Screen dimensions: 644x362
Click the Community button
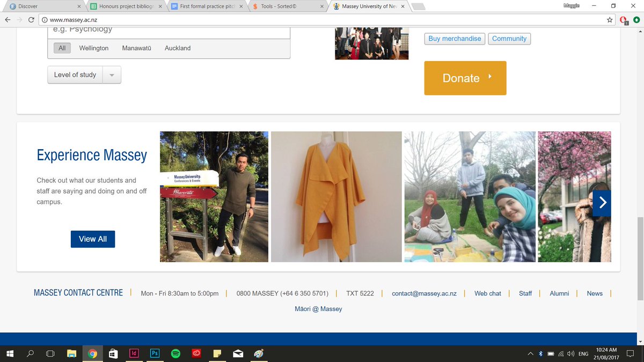coord(509,39)
